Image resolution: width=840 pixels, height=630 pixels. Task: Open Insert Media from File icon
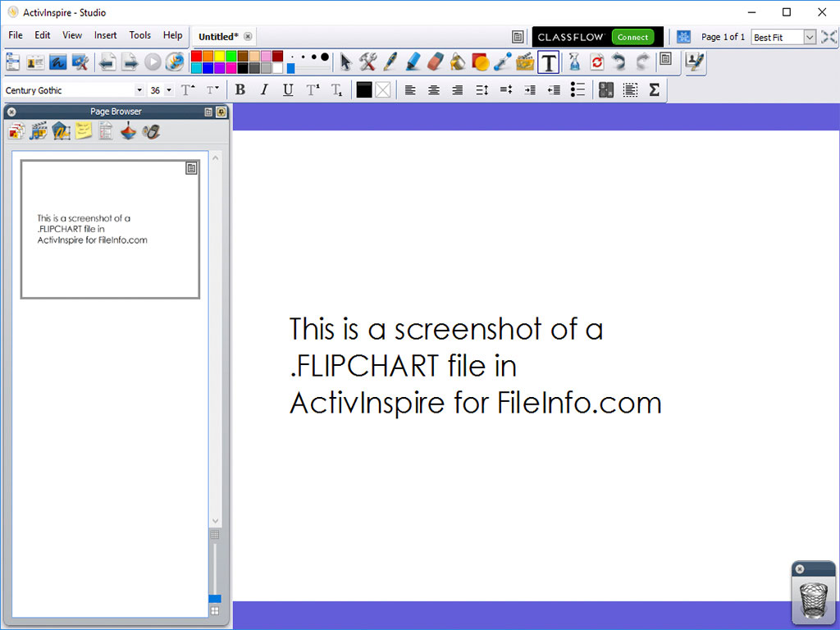coord(525,62)
